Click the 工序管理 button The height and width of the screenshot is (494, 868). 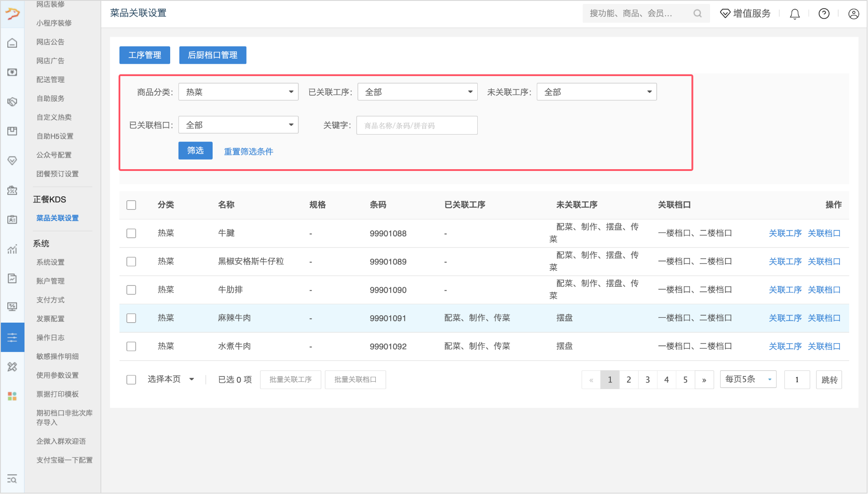pyautogui.click(x=145, y=55)
